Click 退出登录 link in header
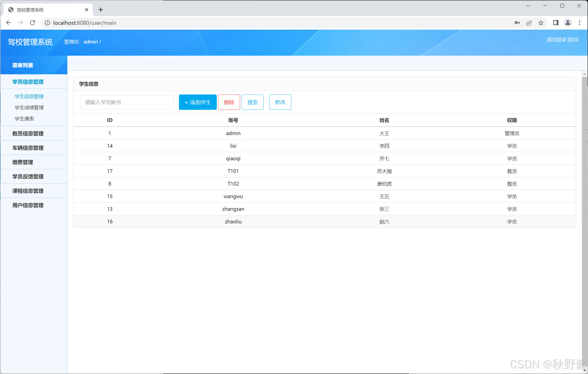588x374 pixels. (x=556, y=40)
